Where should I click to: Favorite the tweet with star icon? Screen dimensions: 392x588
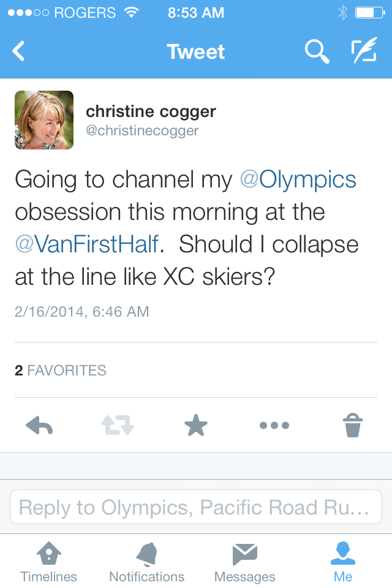[x=195, y=425]
